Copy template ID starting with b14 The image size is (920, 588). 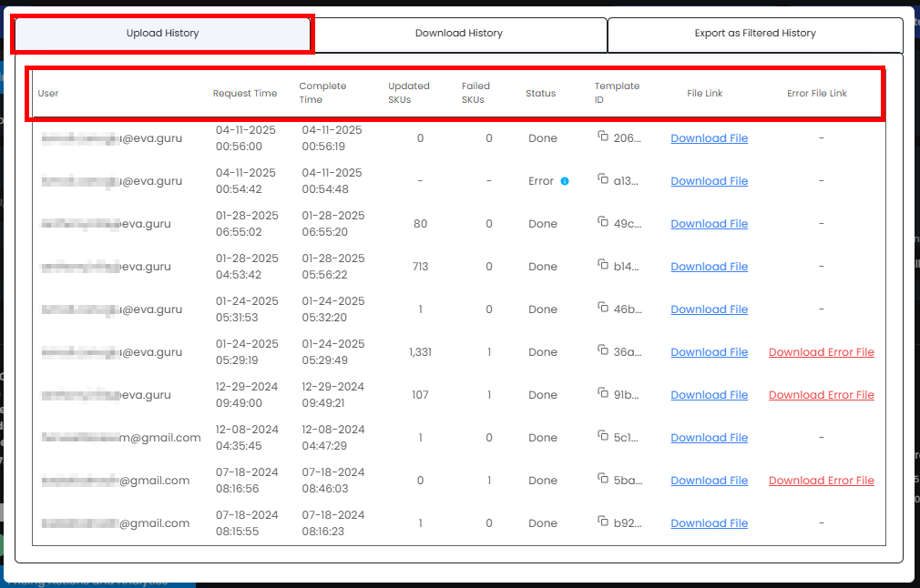click(x=603, y=264)
